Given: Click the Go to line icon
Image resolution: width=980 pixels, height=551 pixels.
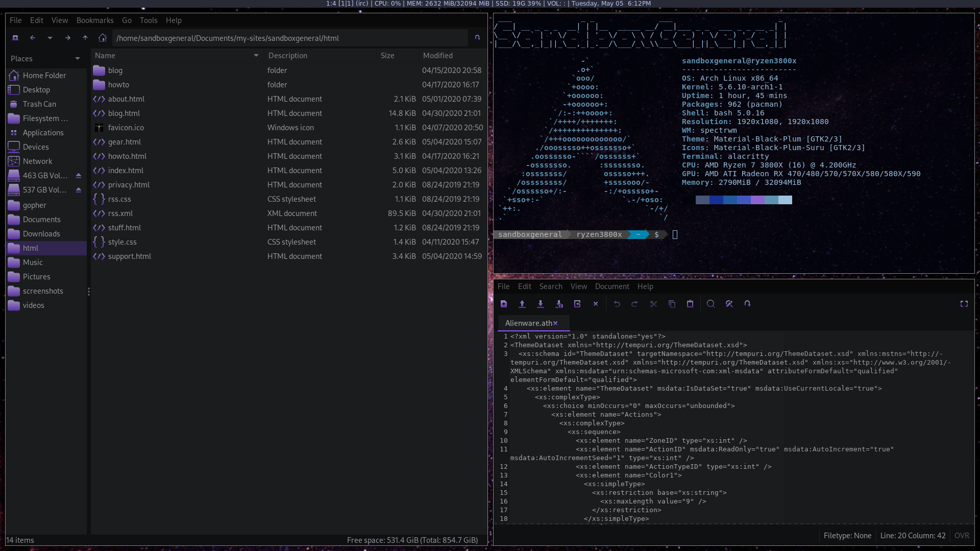Looking at the screenshot, I should click(747, 304).
